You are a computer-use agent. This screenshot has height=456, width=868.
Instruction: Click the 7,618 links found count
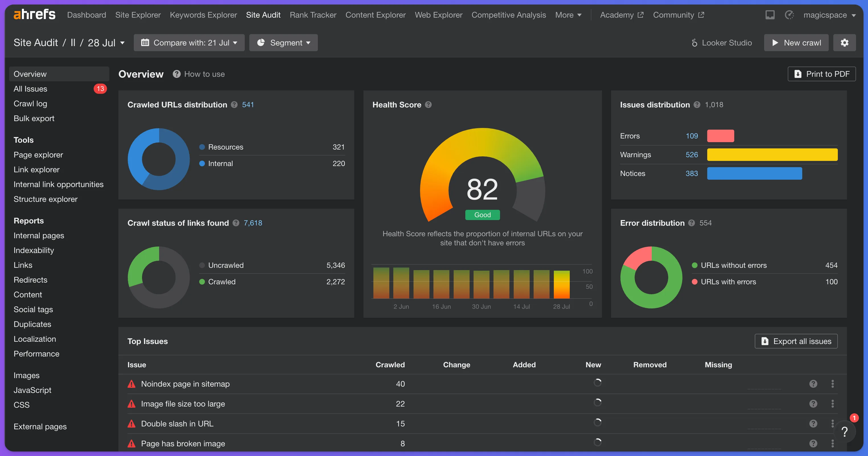coord(253,223)
